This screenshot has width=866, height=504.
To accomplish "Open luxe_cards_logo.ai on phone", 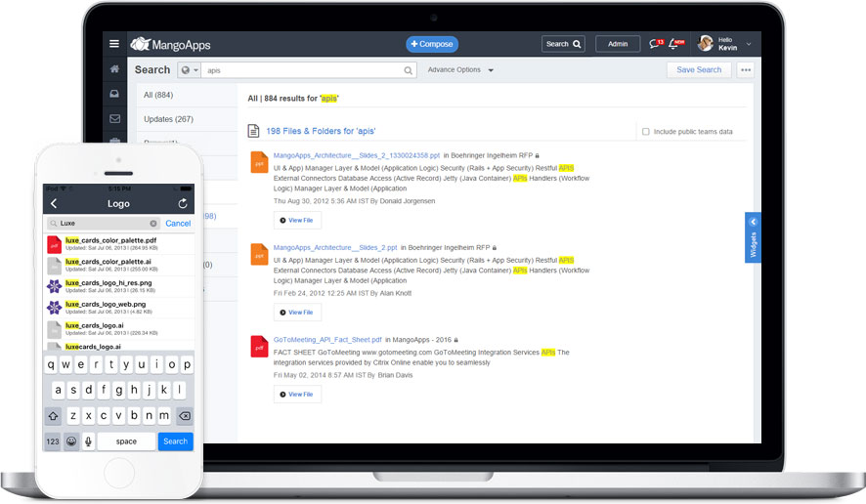I will pos(118,329).
